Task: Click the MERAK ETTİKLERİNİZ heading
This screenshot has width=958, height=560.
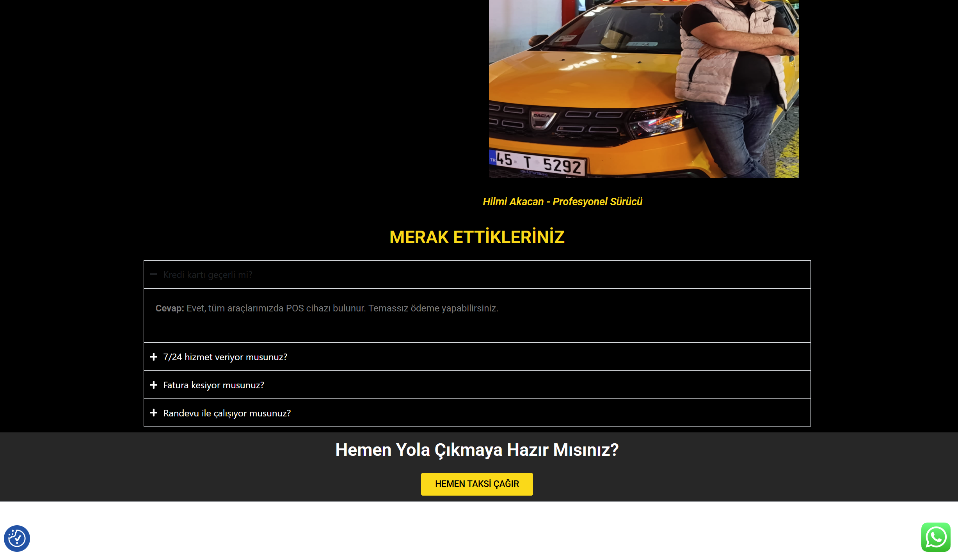Action: (x=477, y=237)
